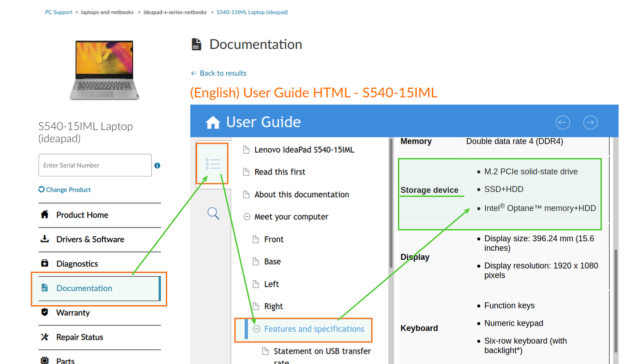Click the Parts chip icon
The width and height of the screenshot is (639, 364).
pos(45,360)
